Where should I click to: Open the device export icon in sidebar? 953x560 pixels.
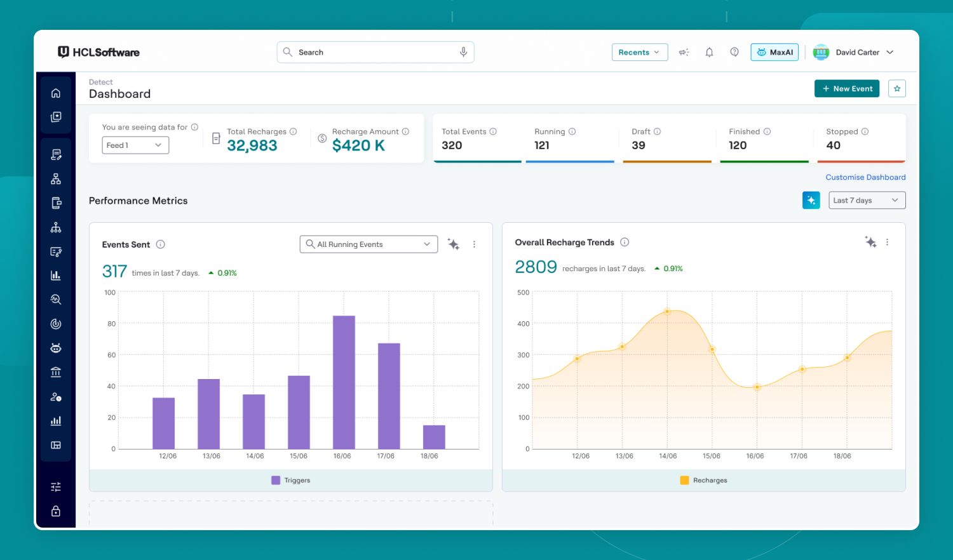coord(56,203)
